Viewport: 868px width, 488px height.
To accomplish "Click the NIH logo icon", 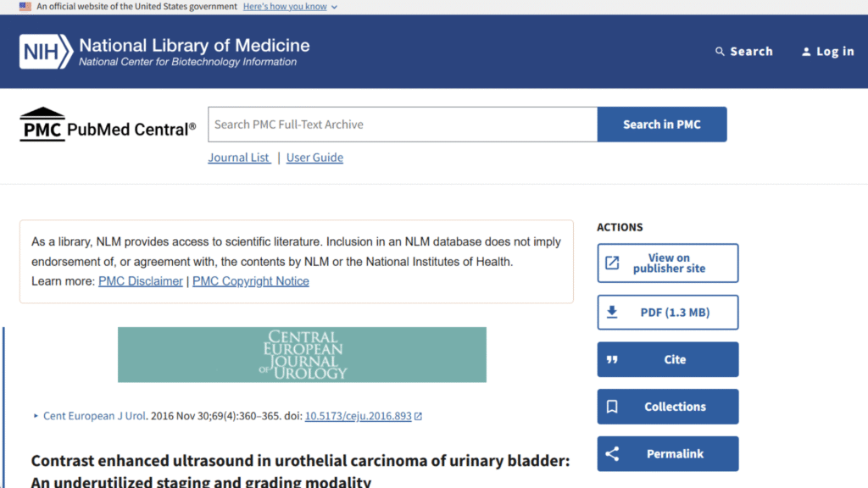I will (46, 51).
